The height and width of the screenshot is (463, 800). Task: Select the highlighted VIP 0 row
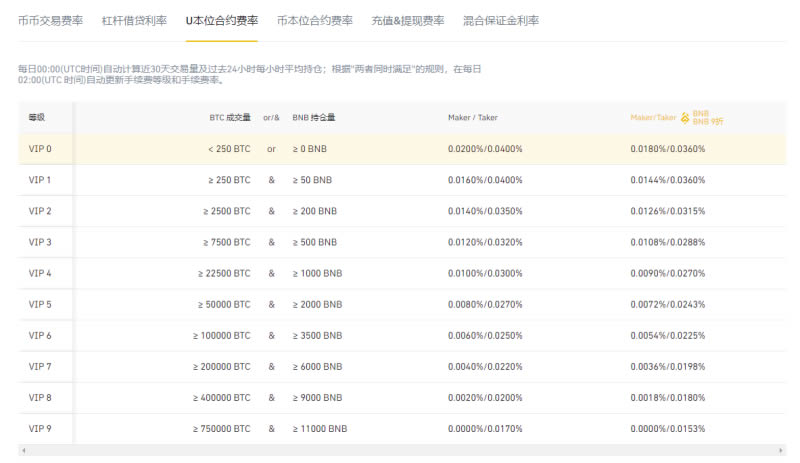[x=400, y=149]
